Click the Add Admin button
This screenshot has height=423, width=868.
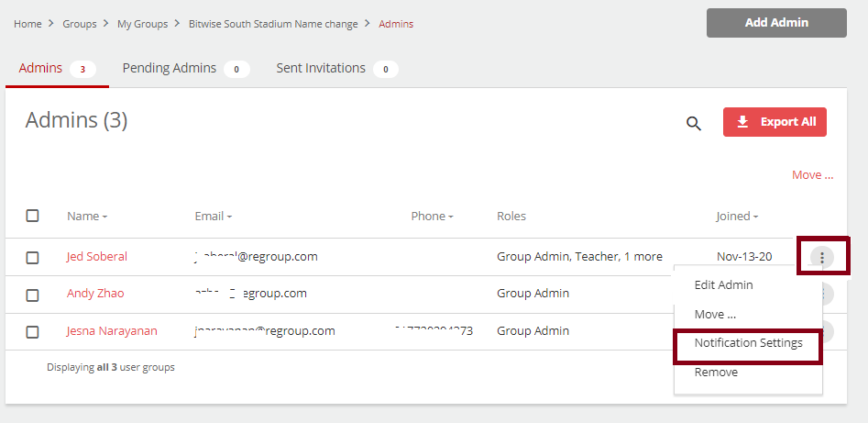pyautogui.click(x=776, y=23)
